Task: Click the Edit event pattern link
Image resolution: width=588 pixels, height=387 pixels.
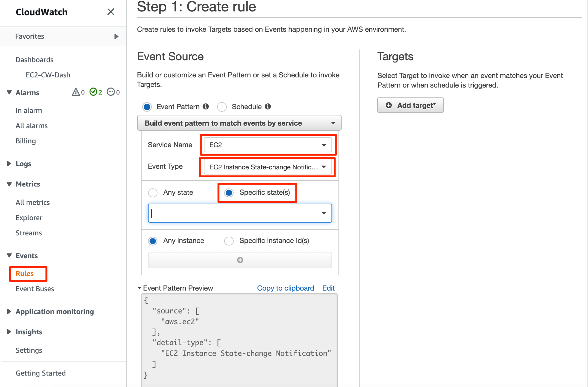Action: (329, 288)
